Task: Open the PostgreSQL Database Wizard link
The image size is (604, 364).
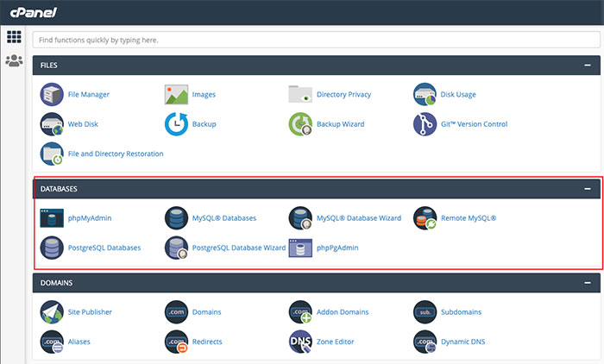Action: (239, 248)
